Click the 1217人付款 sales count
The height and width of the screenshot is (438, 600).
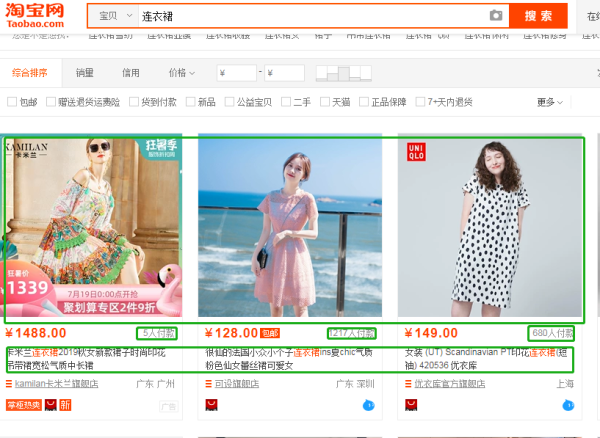tap(352, 333)
